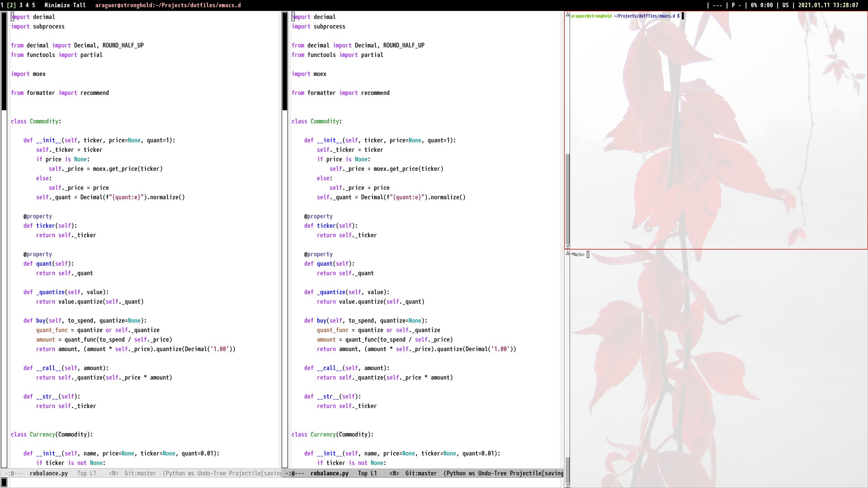The width and height of the screenshot is (868, 488).
Task: Click Git:master in left modeline
Action: pos(140,474)
